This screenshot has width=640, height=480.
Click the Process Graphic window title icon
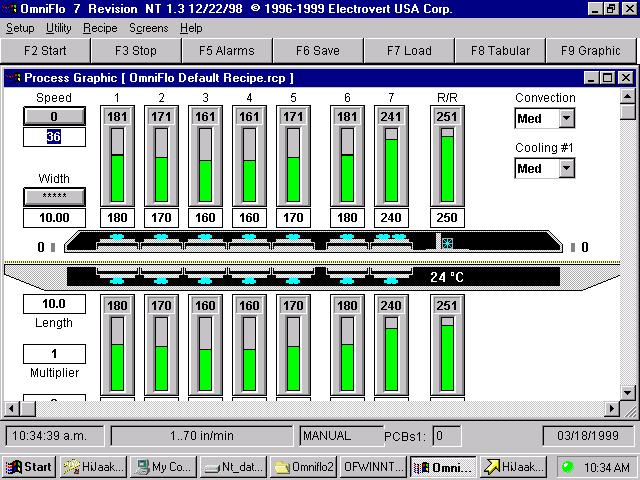pos(13,78)
